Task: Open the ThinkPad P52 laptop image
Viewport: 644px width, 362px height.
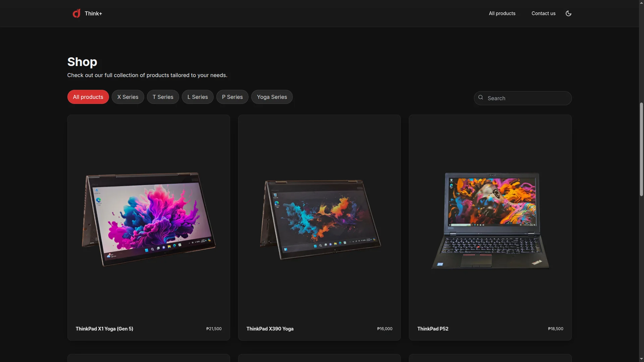Action: click(x=490, y=221)
